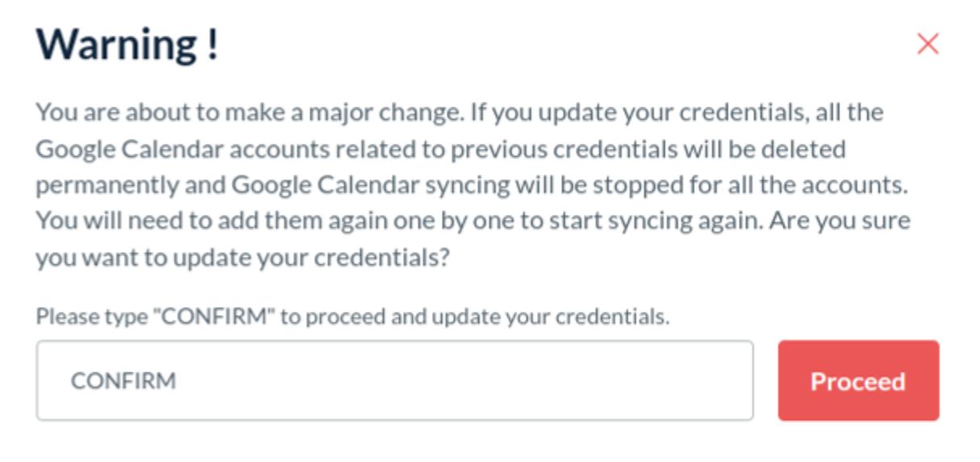Focus the CONFIRM text input field
This screenshot has height=462, width=980.
(x=394, y=380)
